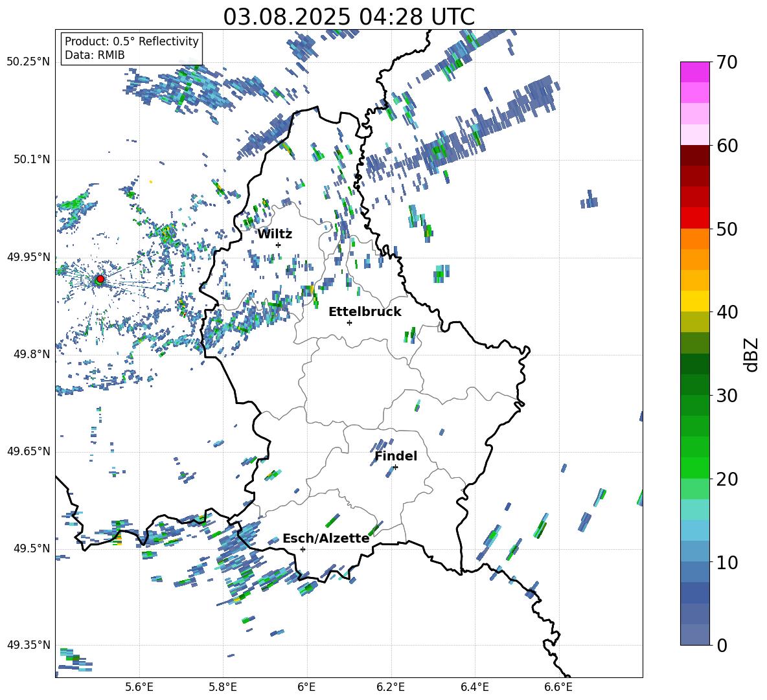
Task: Click the 49.5°N latitude label
Action: [x=31, y=548]
